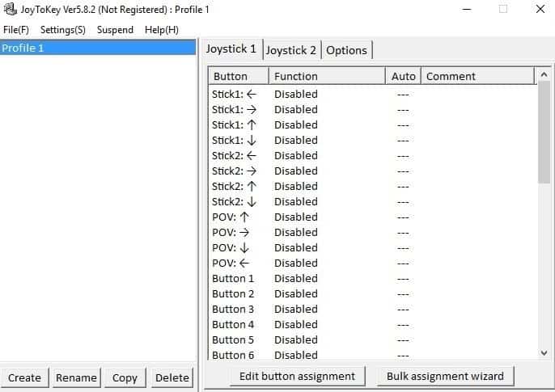This screenshot has height=392, width=555.
Task: Switch to the Joystick 1 tab
Action: (231, 48)
